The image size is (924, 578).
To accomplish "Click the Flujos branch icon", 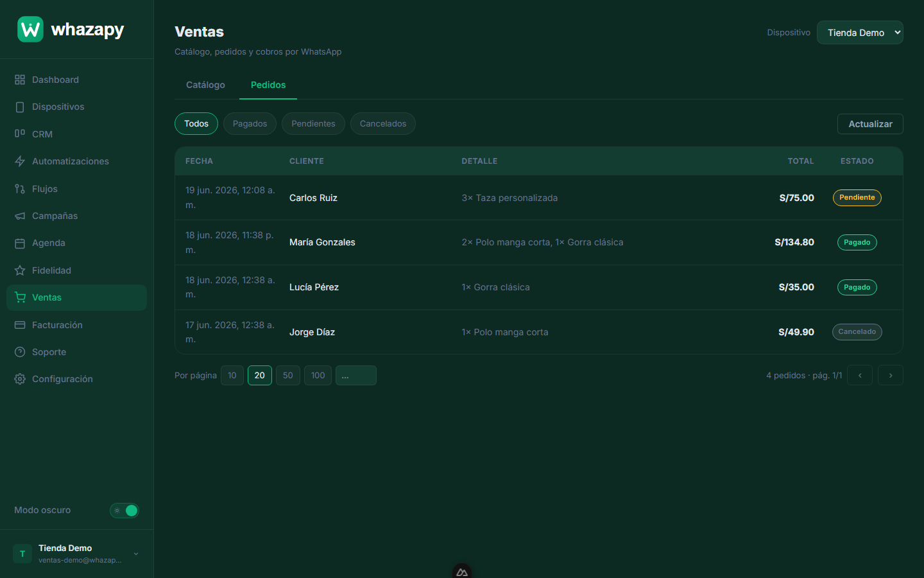I will coord(20,189).
